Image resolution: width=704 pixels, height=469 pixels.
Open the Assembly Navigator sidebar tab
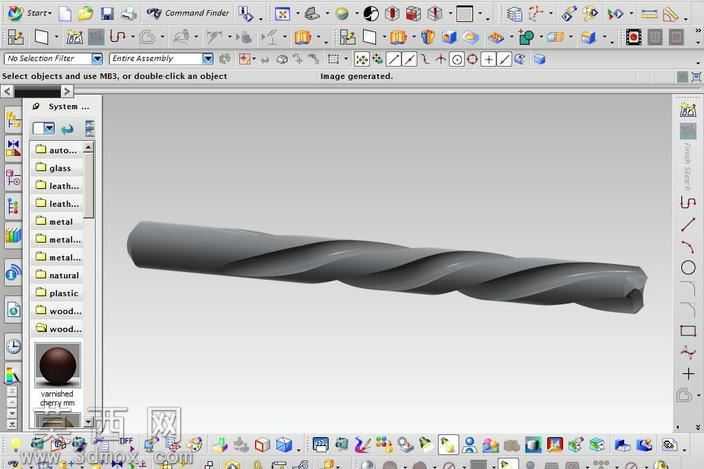point(13,120)
